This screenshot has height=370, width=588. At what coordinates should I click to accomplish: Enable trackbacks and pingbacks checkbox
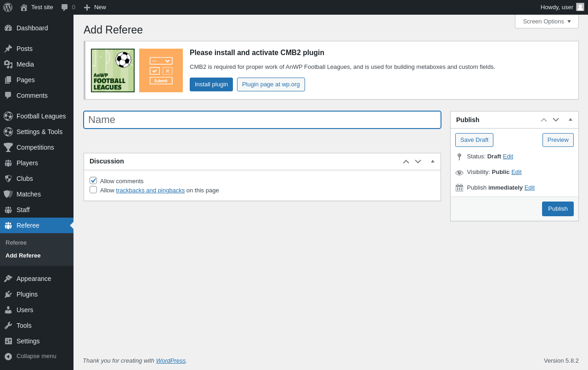point(93,190)
